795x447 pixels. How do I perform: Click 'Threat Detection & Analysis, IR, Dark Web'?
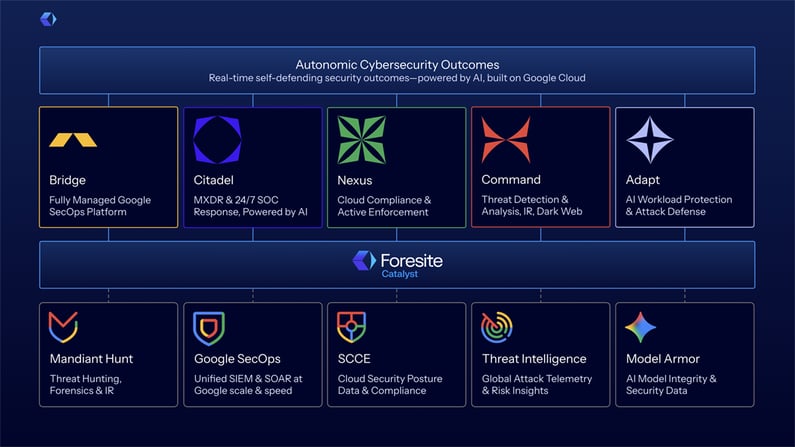point(532,205)
